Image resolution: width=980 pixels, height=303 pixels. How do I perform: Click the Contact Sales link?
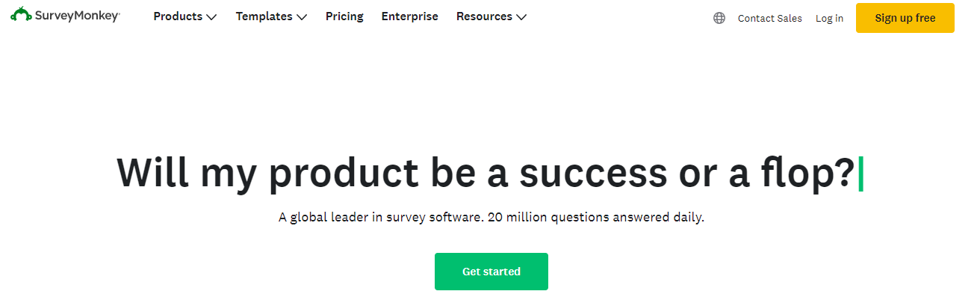click(769, 18)
